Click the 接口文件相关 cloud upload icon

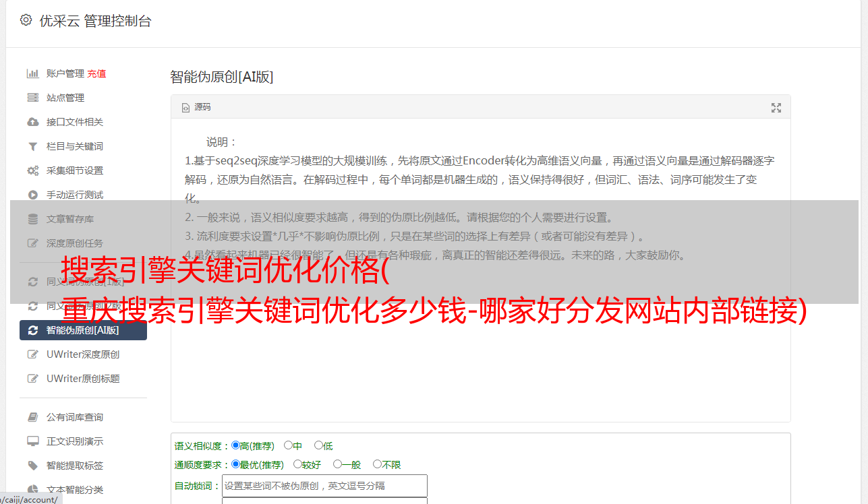[32, 122]
